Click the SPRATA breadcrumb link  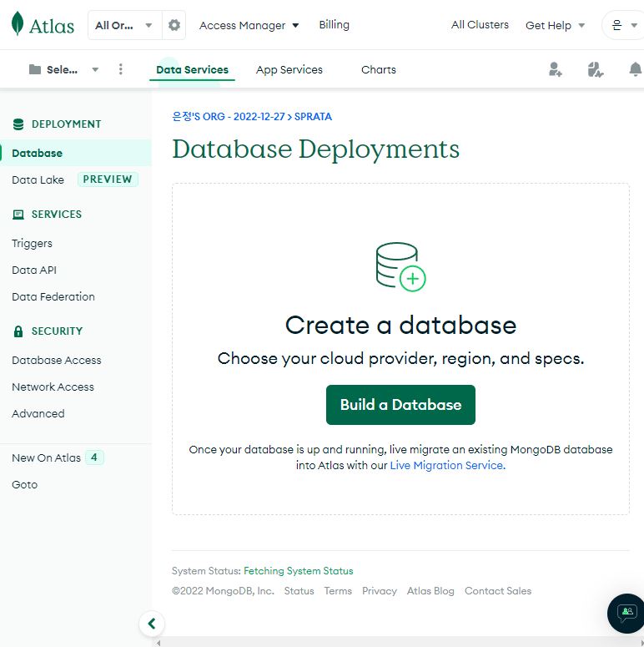point(313,117)
